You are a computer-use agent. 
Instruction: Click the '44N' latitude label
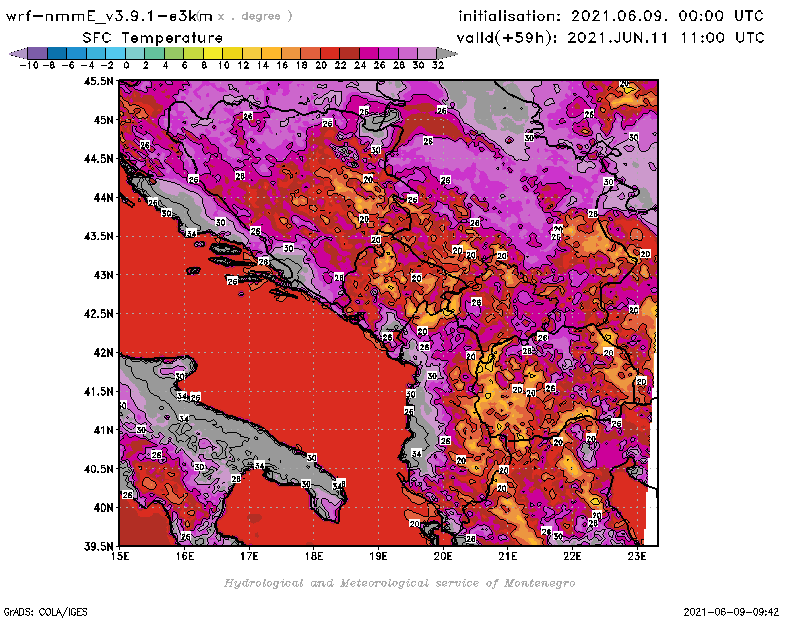point(103,197)
